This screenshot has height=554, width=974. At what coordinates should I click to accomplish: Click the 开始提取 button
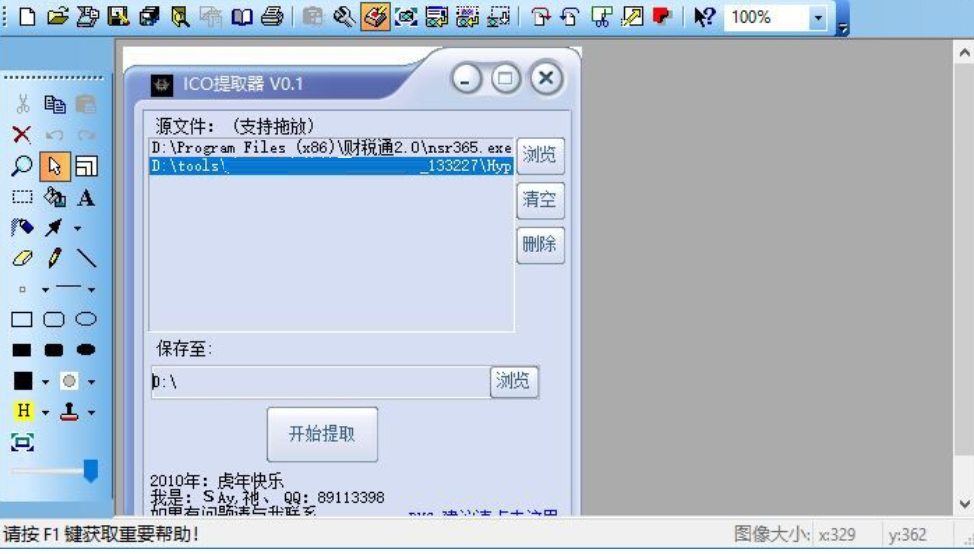pyautogui.click(x=322, y=434)
